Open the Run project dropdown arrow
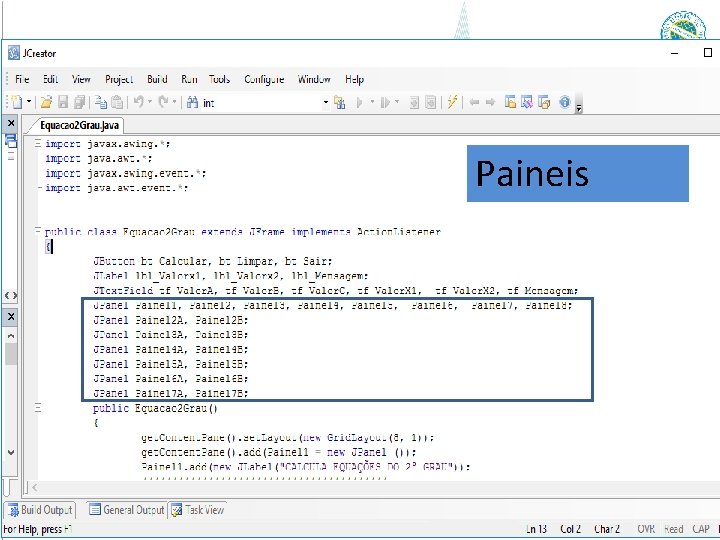This screenshot has width=720, height=540. coord(372,101)
